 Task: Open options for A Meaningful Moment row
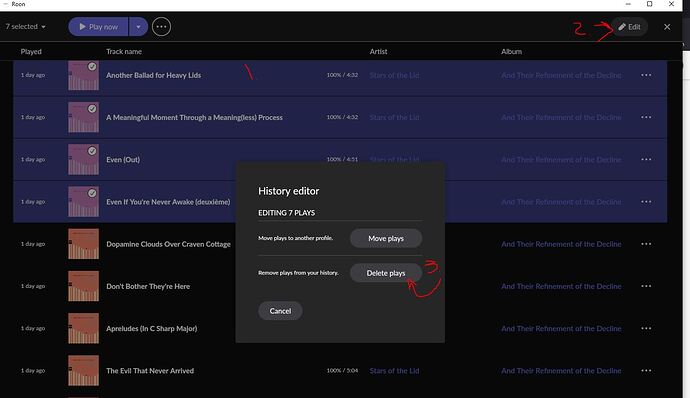646,117
